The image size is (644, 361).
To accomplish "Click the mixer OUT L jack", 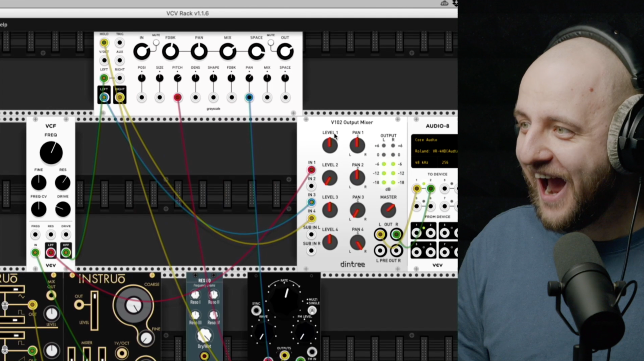I will pos(380,234).
